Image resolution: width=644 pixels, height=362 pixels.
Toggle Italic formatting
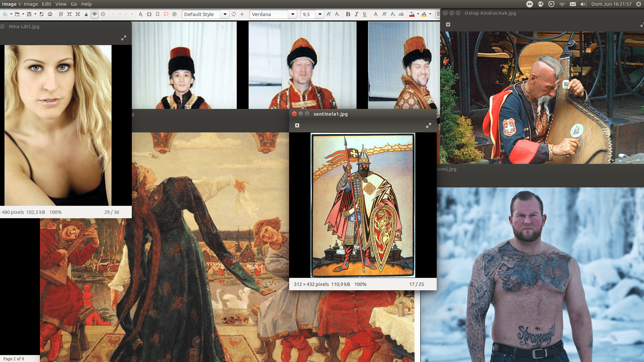(356, 14)
